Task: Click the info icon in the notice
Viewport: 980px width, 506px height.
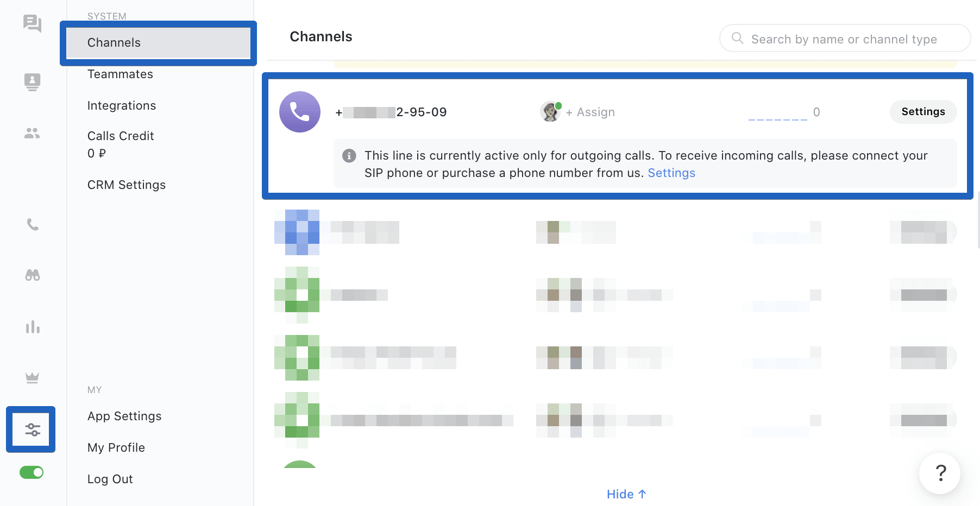Action: (x=349, y=156)
